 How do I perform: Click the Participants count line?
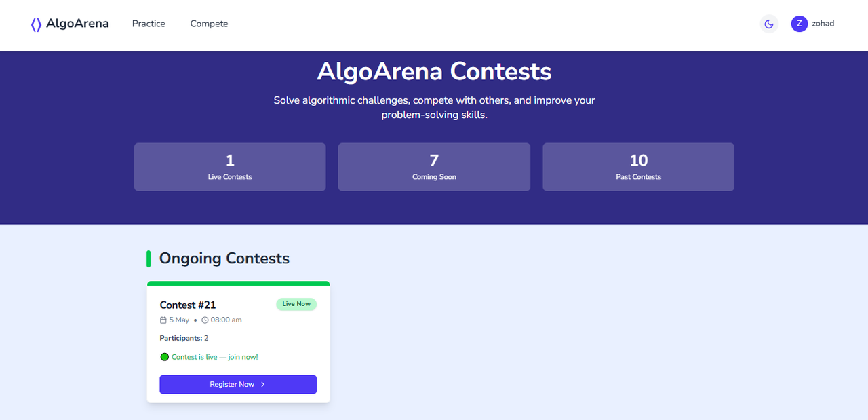pyautogui.click(x=184, y=338)
